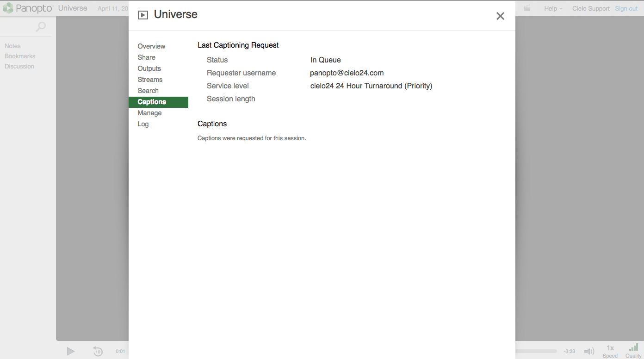The image size is (644, 359).
Task: Switch to the Streams section
Action: tap(150, 80)
